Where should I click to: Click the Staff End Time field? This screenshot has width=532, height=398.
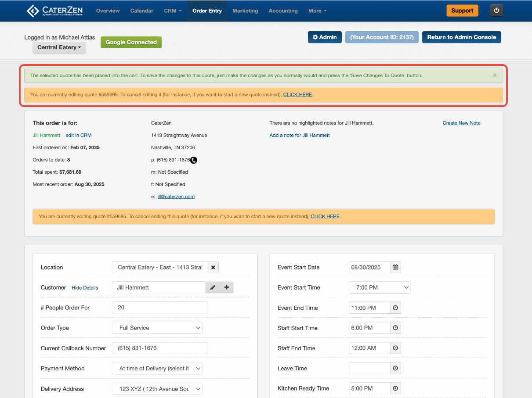[x=369, y=348]
